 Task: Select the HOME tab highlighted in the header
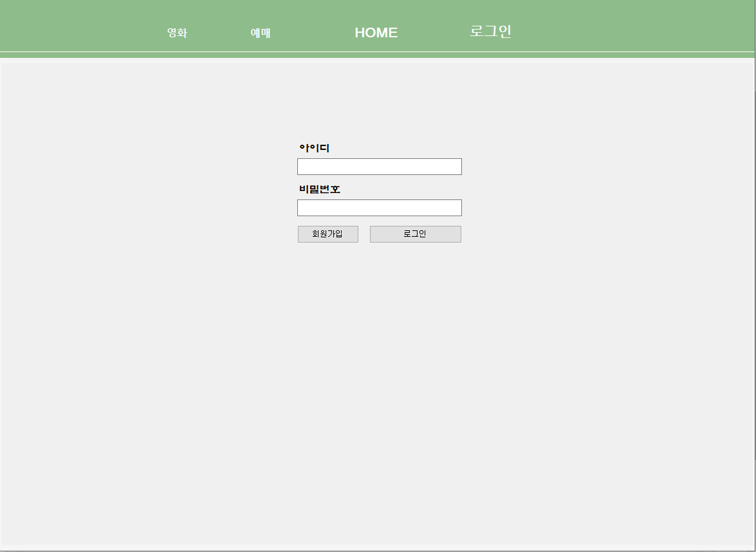click(x=376, y=32)
